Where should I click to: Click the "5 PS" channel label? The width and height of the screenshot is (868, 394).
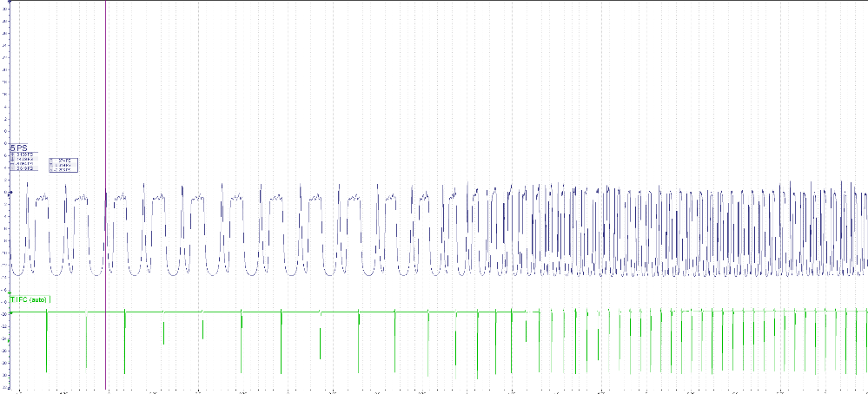[19, 148]
